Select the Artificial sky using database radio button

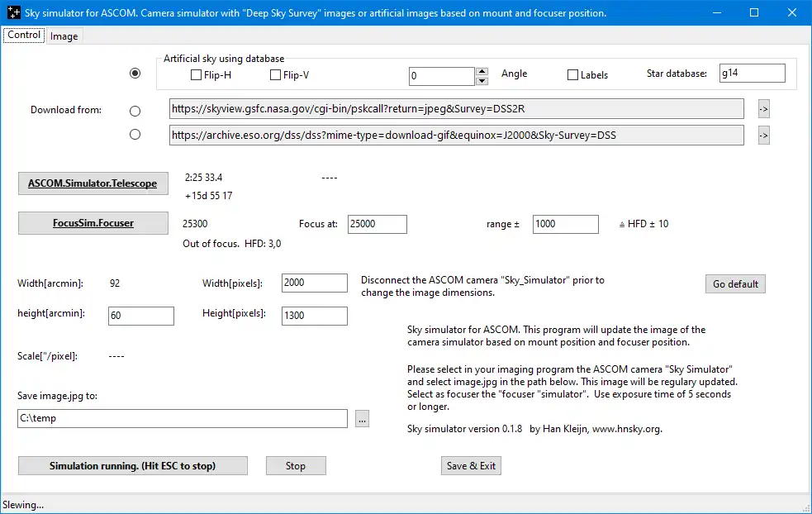(x=135, y=73)
